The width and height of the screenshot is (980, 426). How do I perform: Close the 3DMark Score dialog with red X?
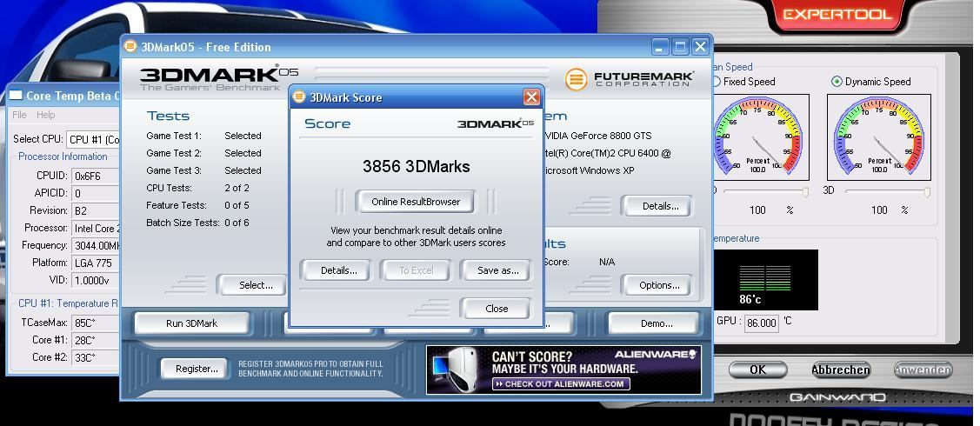(x=531, y=97)
